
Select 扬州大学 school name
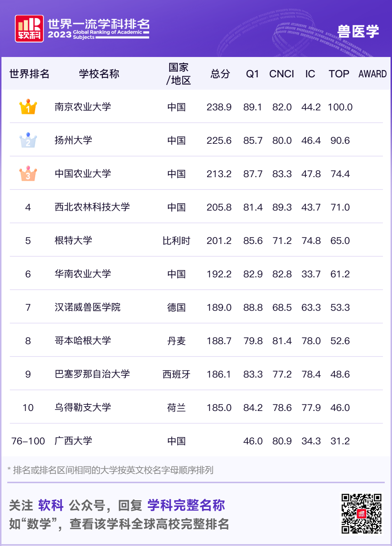click(73, 140)
